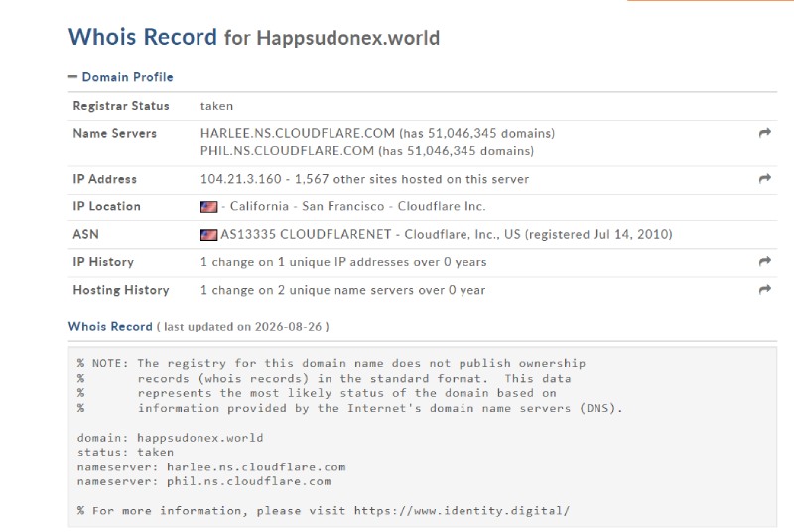Click the 'taken' registrar status value
Screen dimensions: 794x532
point(216,106)
